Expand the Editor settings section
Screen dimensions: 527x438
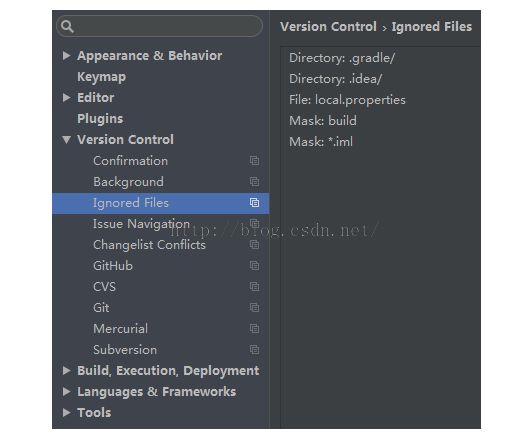(67, 97)
